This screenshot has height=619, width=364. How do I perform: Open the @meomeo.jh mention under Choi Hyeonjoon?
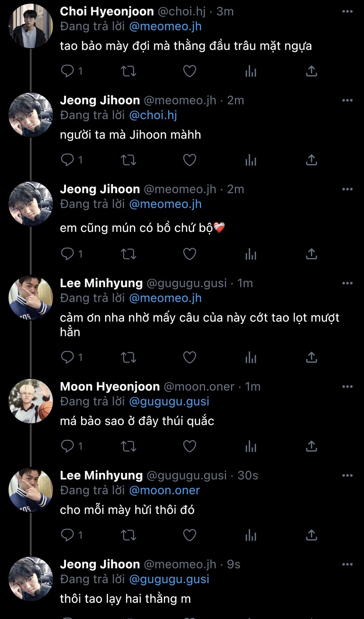point(165,26)
